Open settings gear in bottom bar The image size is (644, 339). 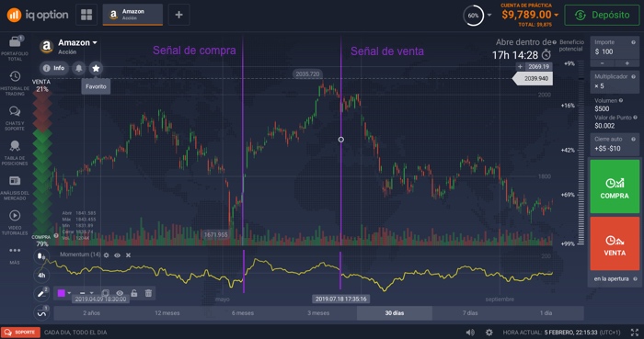(x=489, y=333)
